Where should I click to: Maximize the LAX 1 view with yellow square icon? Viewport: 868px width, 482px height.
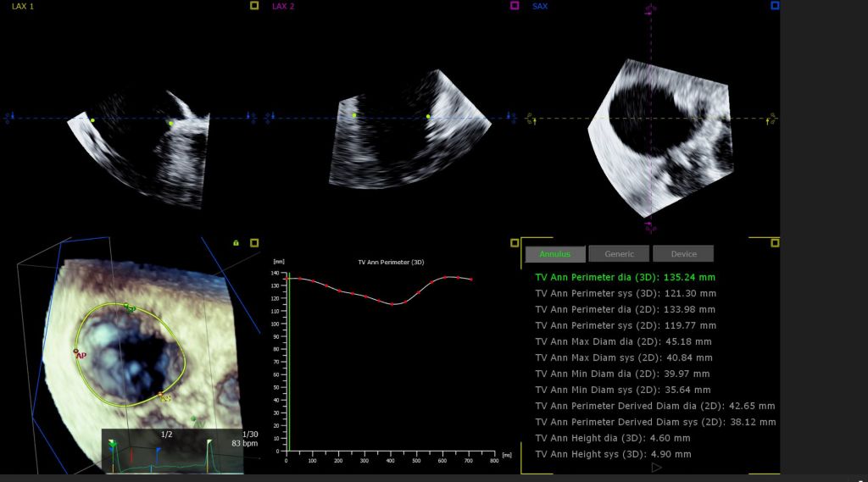(254, 6)
